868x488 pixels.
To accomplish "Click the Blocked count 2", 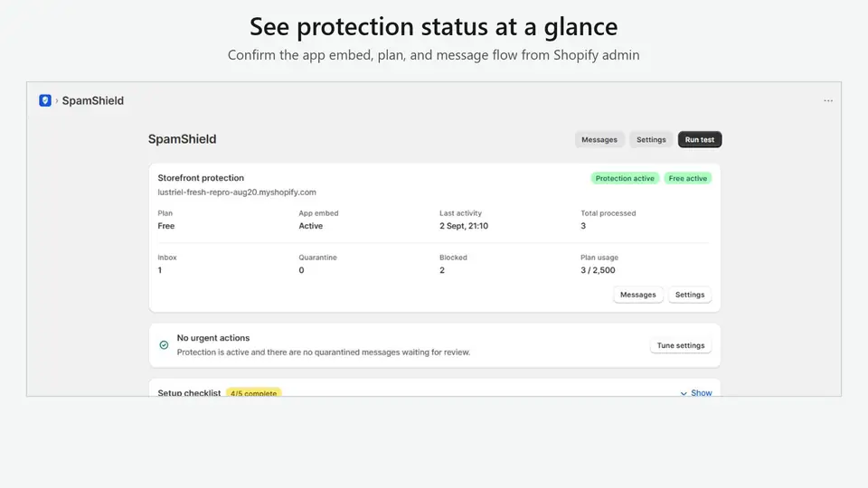I will click(442, 270).
